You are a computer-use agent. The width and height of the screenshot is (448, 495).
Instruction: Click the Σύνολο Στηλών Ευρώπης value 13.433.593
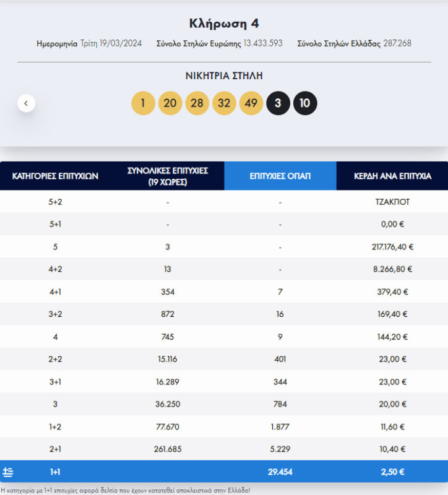pos(262,43)
